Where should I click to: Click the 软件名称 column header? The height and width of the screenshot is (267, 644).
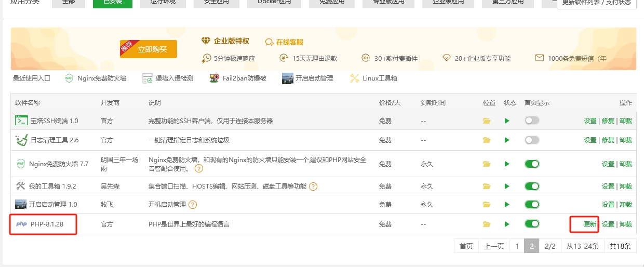(x=28, y=103)
